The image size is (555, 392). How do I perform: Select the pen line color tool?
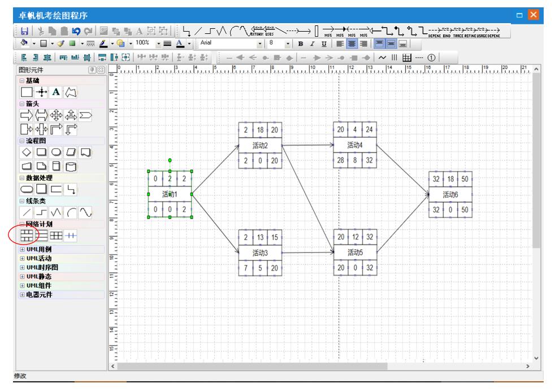[103, 43]
